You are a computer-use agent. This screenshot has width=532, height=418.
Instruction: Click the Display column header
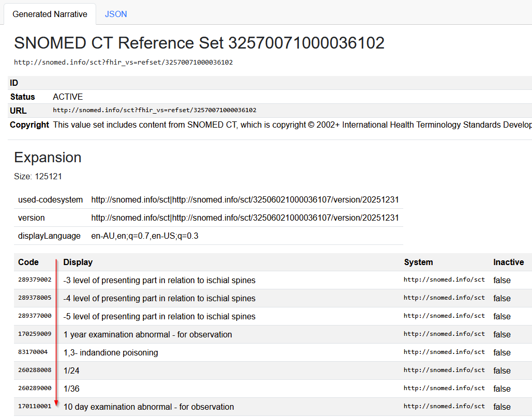pos(78,262)
